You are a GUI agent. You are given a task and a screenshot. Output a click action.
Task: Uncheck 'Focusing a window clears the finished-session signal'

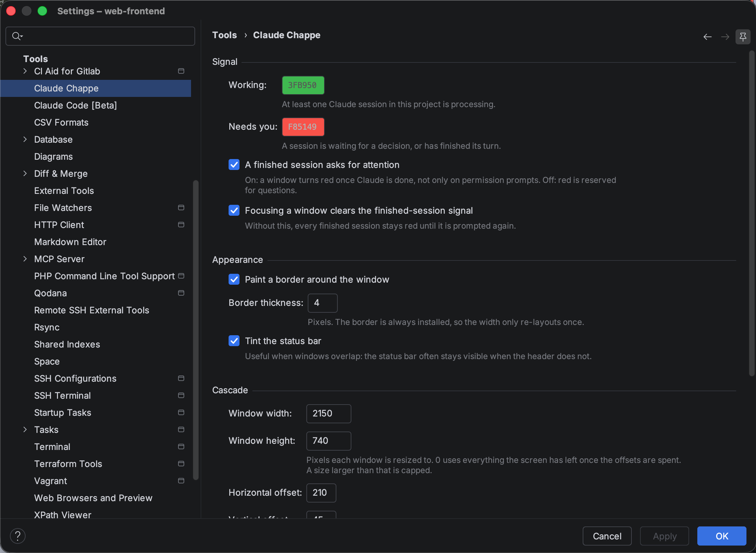click(x=234, y=211)
